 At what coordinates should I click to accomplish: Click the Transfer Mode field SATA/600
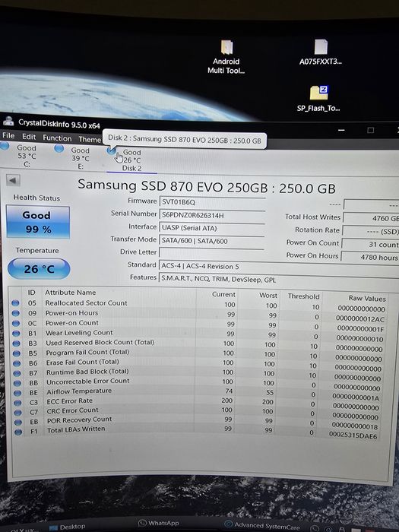point(211,241)
